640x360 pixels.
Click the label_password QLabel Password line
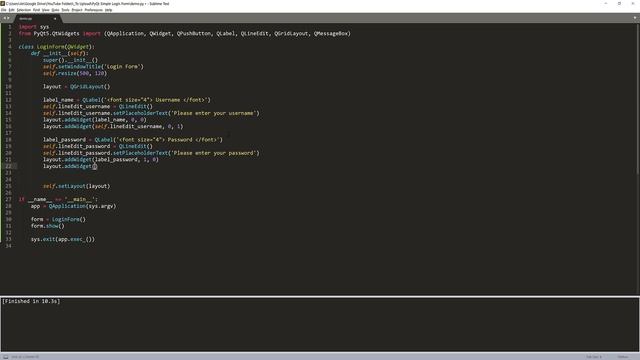(133, 140)
